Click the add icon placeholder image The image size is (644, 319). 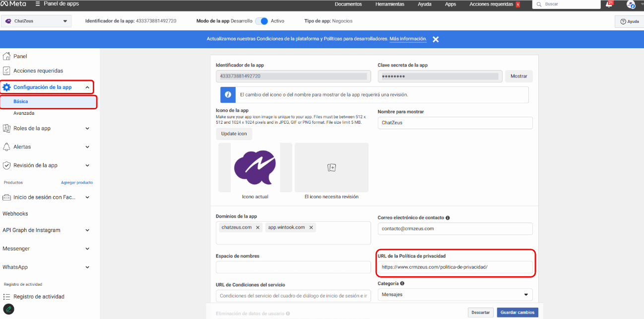331,167
